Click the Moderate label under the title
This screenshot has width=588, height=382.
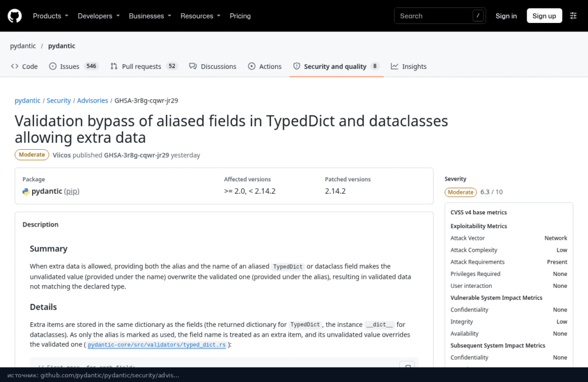(x=32, y=155)
